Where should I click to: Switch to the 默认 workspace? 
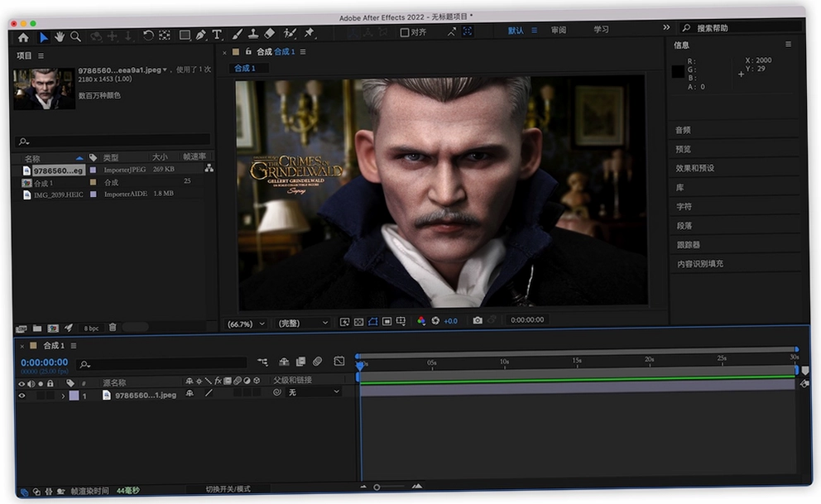516,31
